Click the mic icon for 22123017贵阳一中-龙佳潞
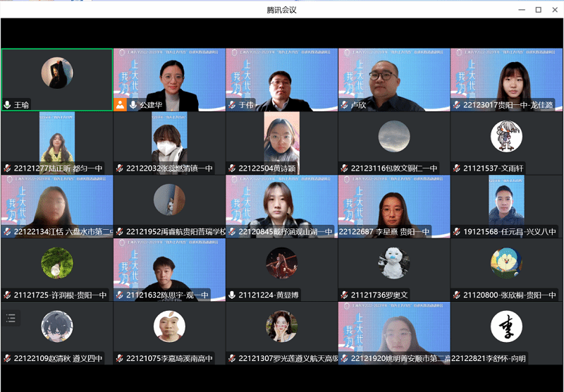Image resolution: width=564 pixels, height=392 pixels. coord(458,104)
